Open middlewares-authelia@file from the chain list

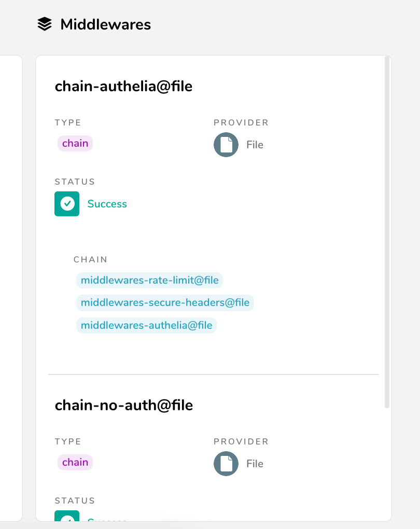pos(146,325)
